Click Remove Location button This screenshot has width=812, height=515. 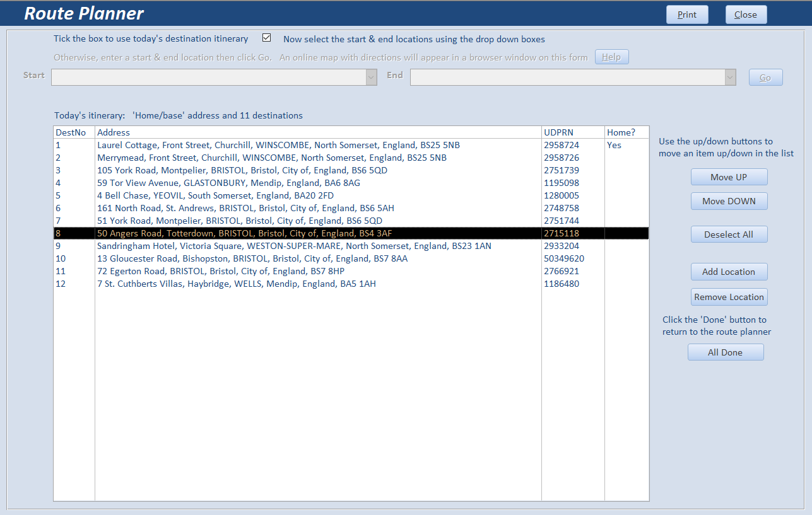pyautogui.click(x=729, y=297)
